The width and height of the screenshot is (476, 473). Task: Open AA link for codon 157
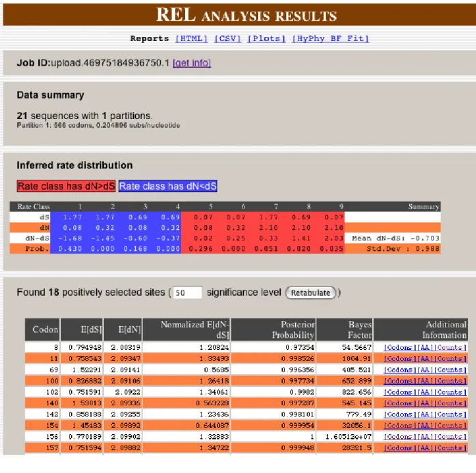click(425, 448)
